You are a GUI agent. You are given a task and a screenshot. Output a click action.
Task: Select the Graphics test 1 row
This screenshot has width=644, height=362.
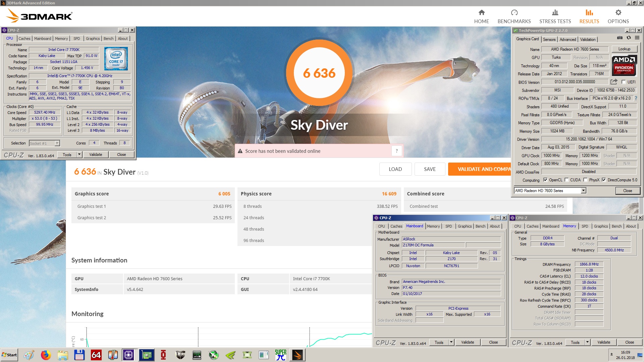coord(153,206)
